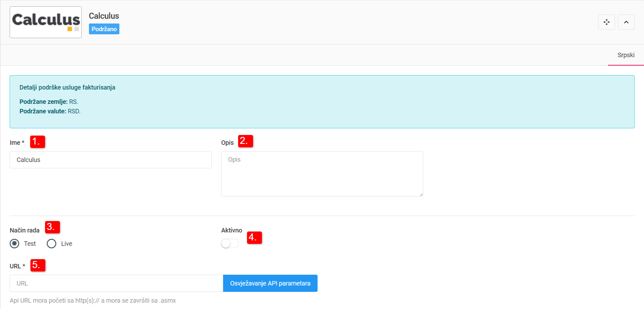
Task: Select the Live mode radio button
Action: (x=52, y=244)
